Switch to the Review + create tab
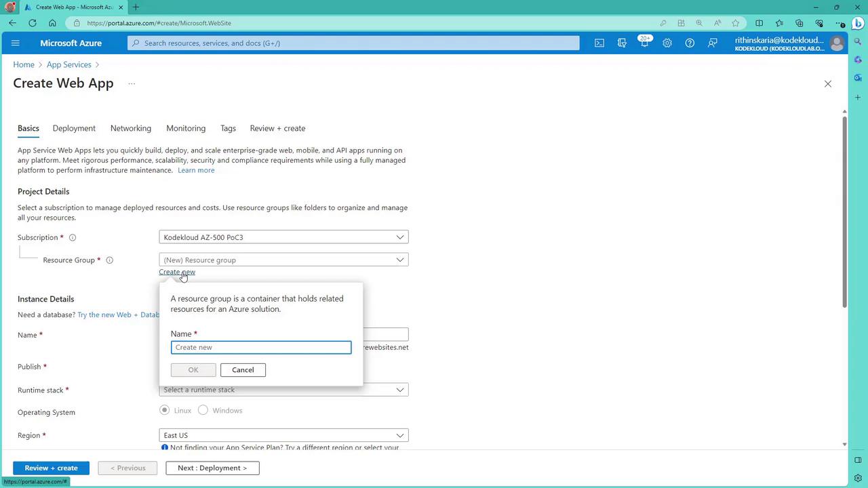Screen dimensions: 868x488 (277, 128)
